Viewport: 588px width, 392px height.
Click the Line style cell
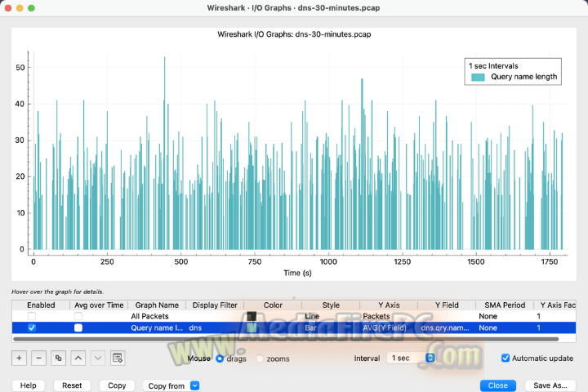tap(312, 316)
